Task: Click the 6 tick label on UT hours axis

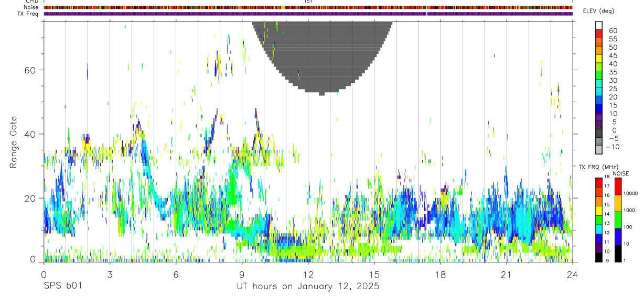Action: [x=176, y=274]
